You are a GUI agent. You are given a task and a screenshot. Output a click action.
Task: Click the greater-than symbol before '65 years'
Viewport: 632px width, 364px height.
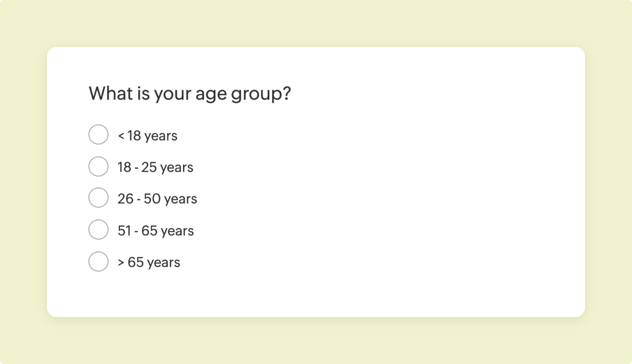121,262
